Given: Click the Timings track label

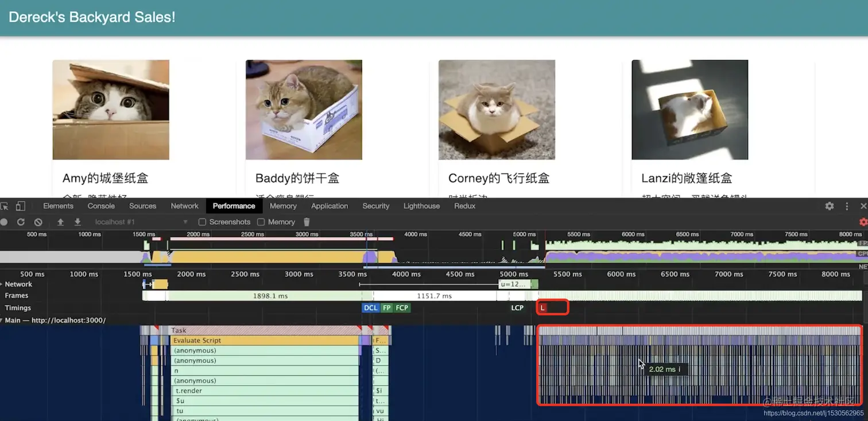Looking at the screenshot, I should [18, 308].
